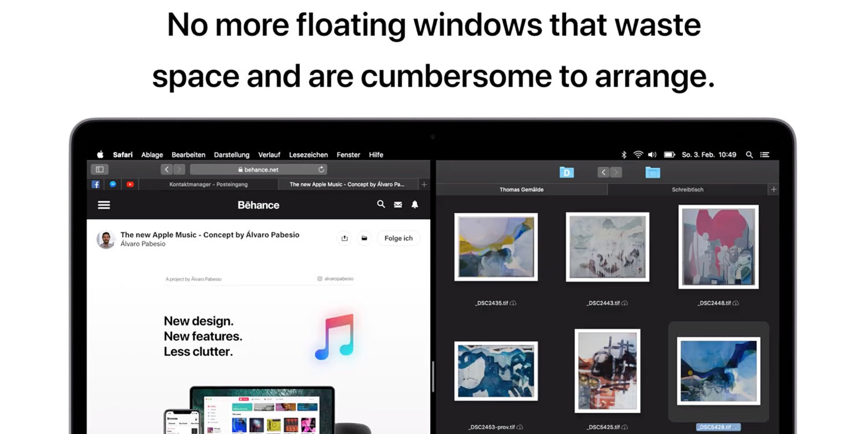This screenshot has height=434, width=868.
Task: Click the Behance search magnifier icon
Action: click(x=381, y=204)
